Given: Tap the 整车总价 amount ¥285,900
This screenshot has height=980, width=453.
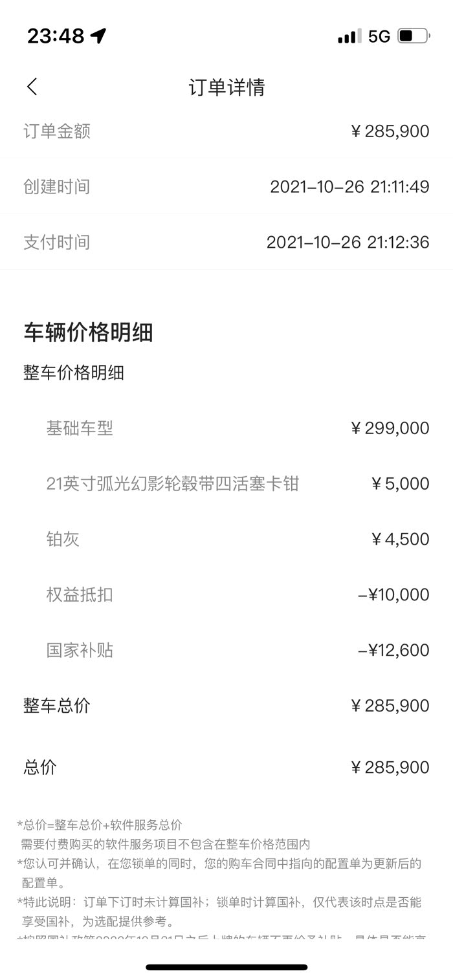Looking at the screenshot, I should pos(390,706).
